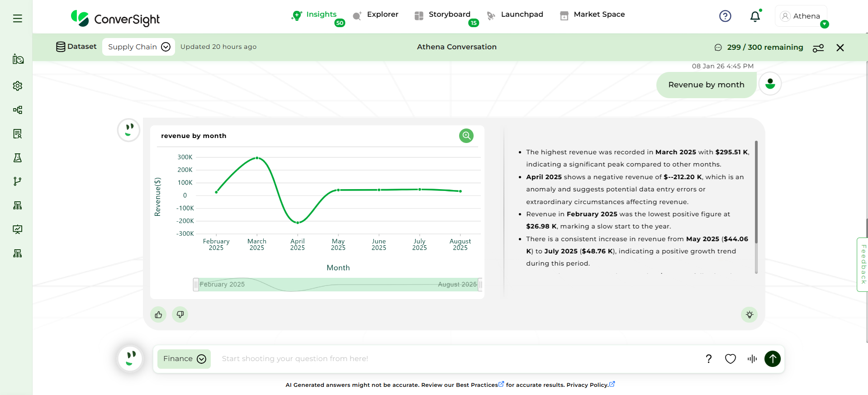Open conversation settings sliders icon
This screenshot has width=868, height=395.
coord(818,48)
